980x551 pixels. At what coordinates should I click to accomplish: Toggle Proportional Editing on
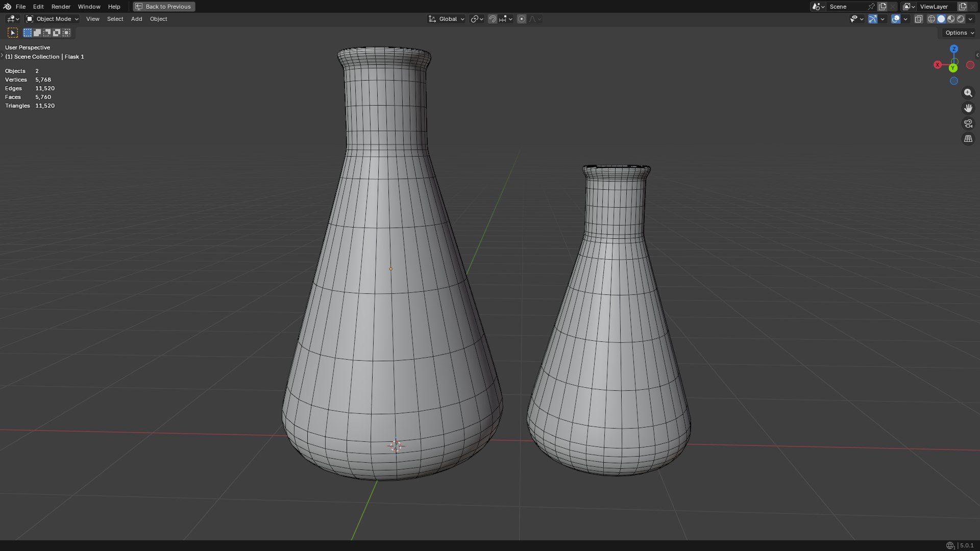click(521, 19)
